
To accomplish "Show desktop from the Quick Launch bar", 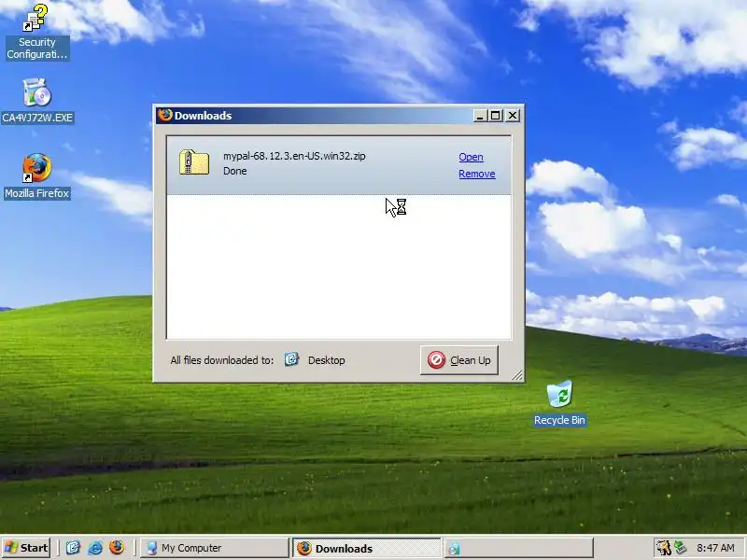I will click(73, 548).
